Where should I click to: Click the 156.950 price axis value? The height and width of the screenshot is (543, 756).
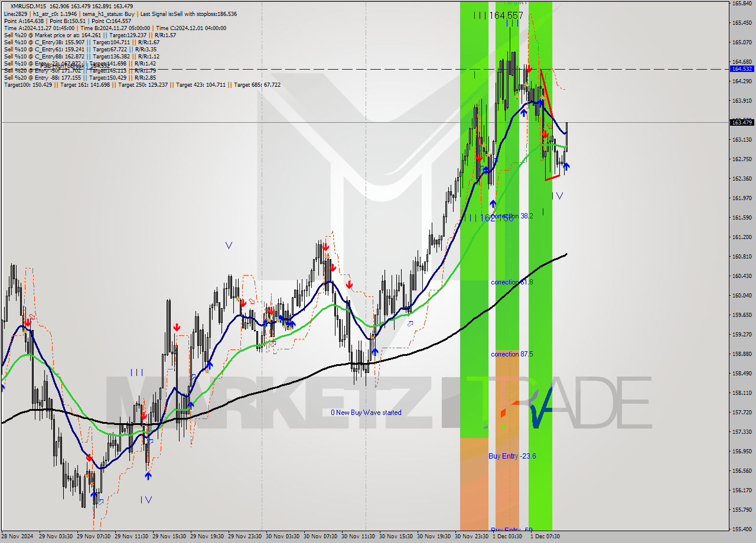(742, 452)
